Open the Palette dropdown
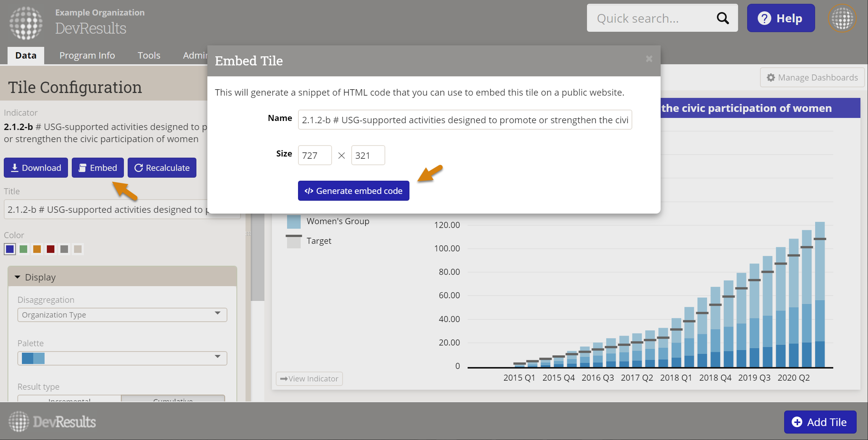 [122, 358]
